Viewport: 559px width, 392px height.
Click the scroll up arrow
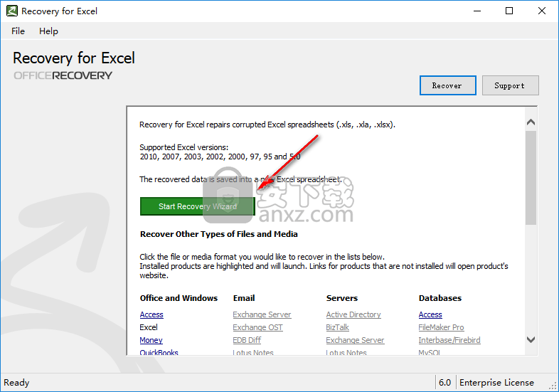(531, 122)
